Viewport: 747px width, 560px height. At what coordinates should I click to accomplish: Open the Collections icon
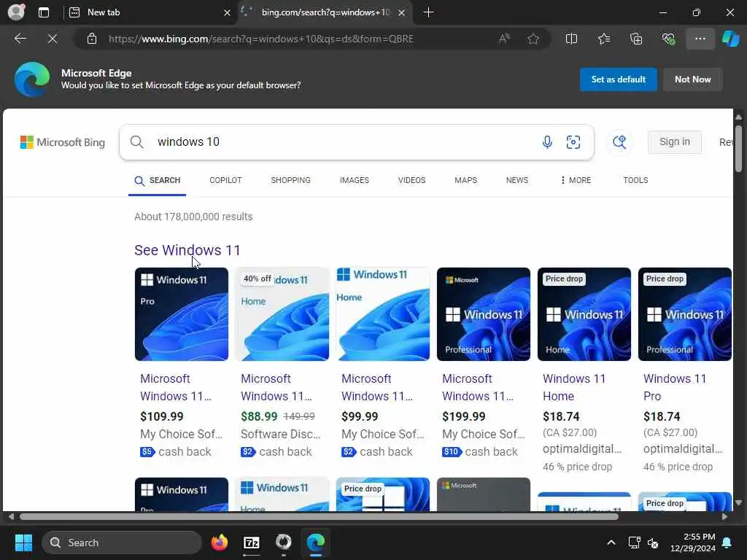point(636,39)
